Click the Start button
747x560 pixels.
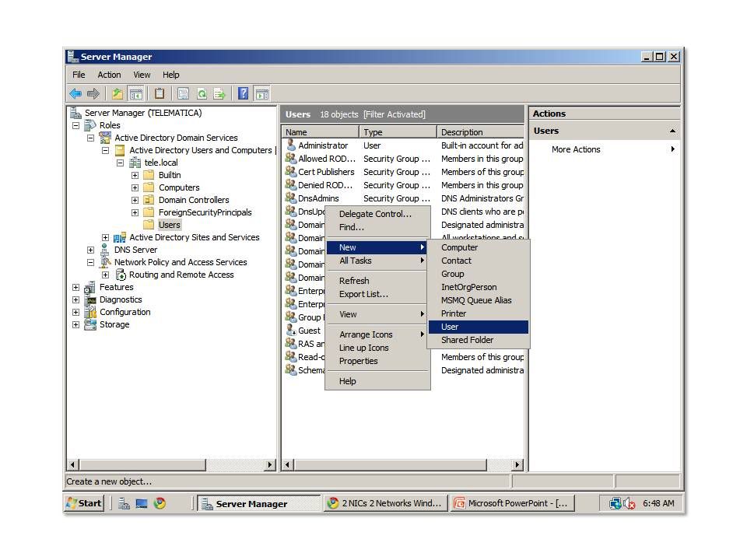[x=84, y=503]
